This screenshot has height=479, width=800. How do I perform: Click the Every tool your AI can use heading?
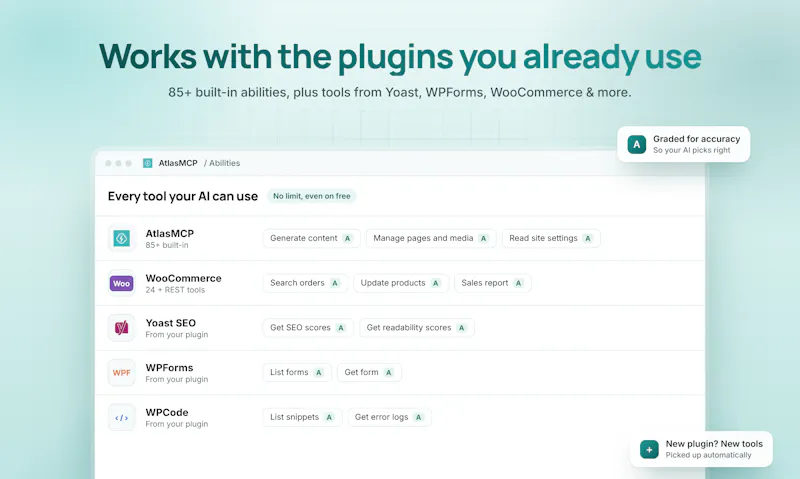tap(183, 196)
